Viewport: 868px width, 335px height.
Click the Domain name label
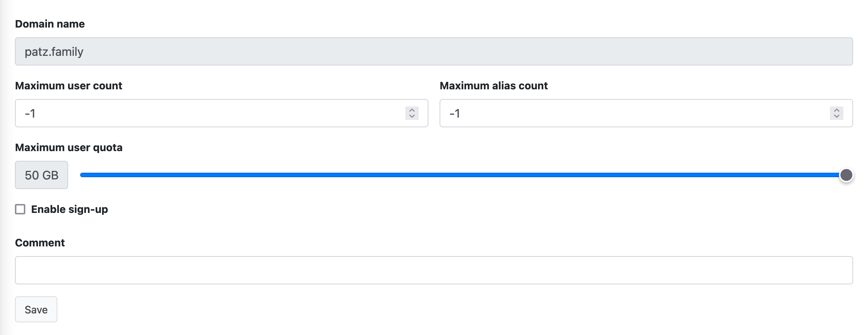[x=50, y=23]
